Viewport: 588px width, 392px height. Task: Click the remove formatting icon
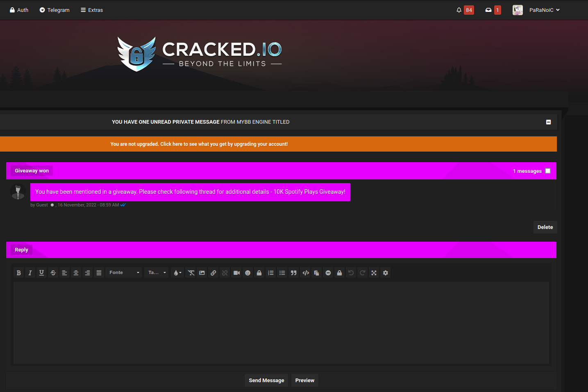[191, 273]
